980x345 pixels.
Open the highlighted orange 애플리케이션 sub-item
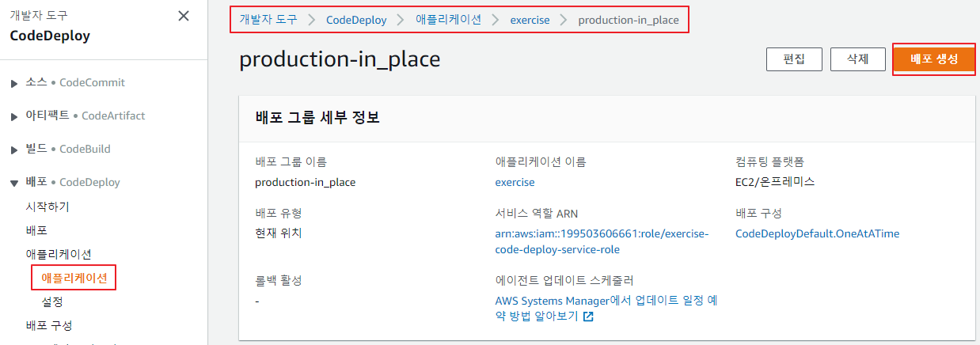pyautogui.click(x=74, y=278)
